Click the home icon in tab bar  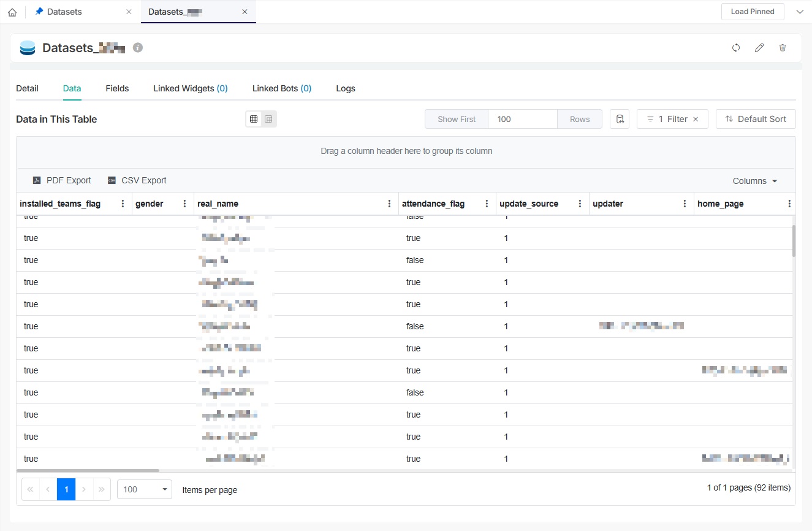(x=12, y=12)
